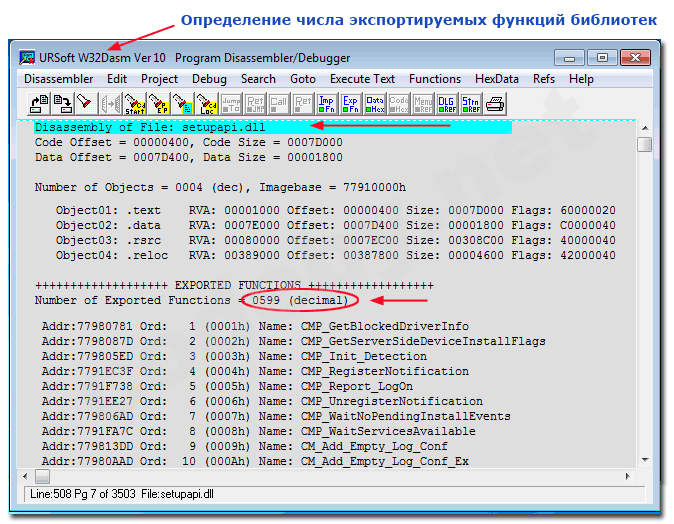
Task: Close the W32Dasm window
Action: point(635,58)
